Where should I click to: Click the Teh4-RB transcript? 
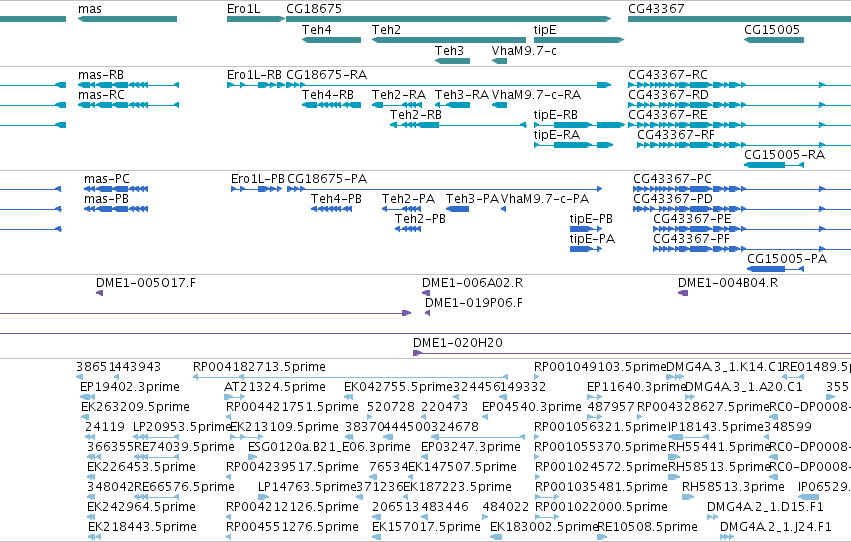tap(331, 105)
